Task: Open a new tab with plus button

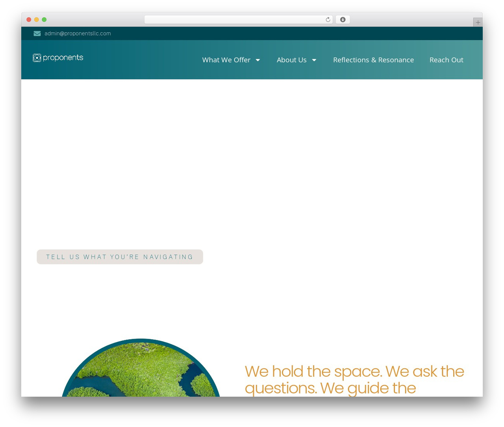Action: (x=478, y=22)
